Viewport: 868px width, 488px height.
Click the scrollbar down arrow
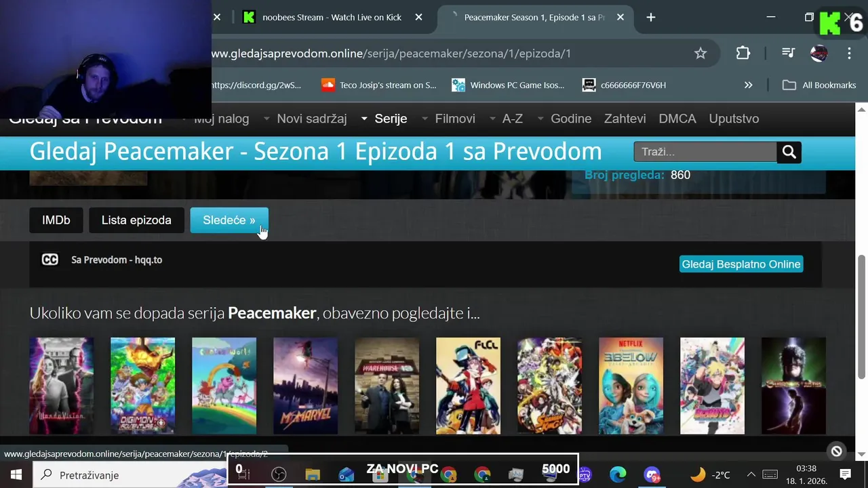(x=862, y=454)
